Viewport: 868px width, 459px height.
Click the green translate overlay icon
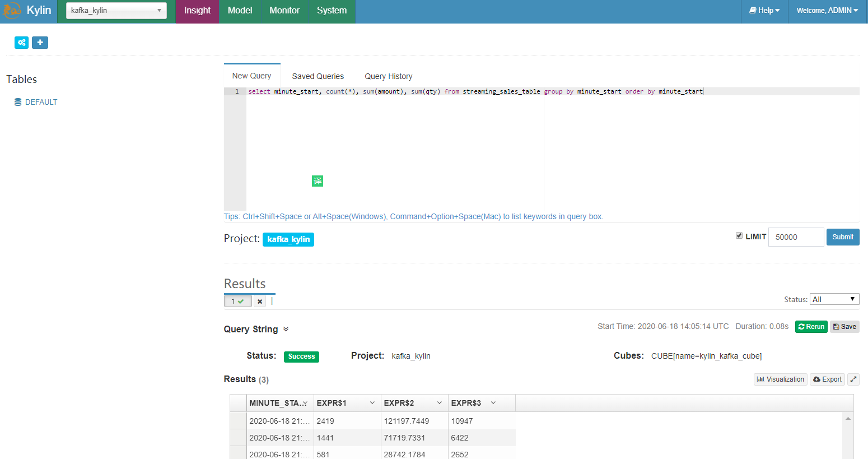318,181
